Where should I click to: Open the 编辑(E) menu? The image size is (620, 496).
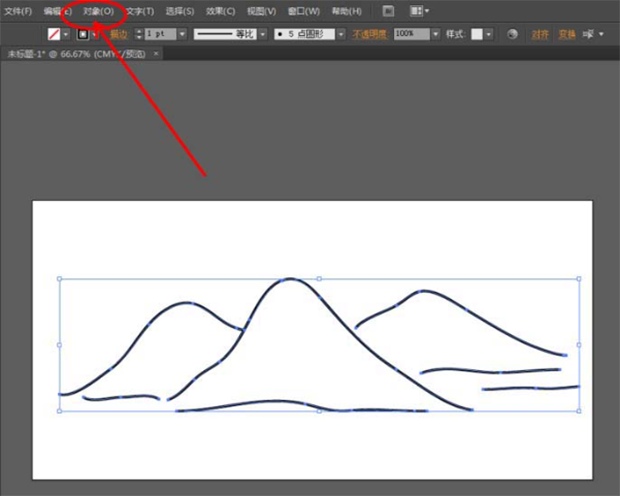pos(58,11)
